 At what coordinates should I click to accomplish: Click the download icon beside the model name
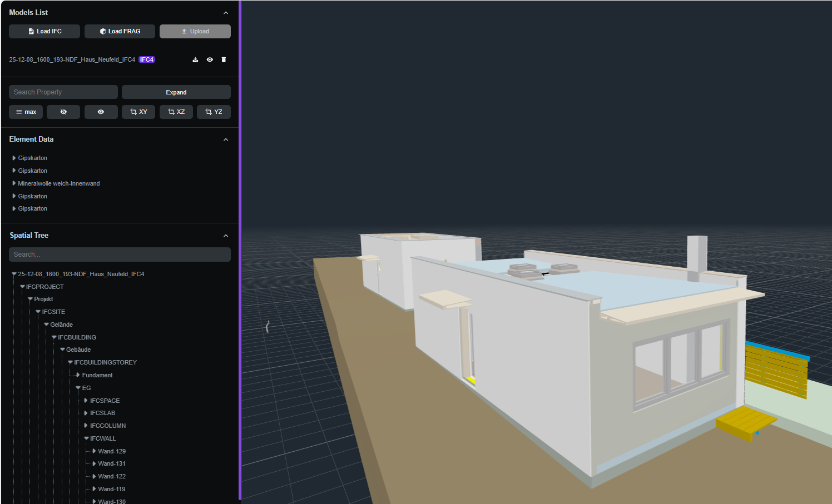pos(195,60)
